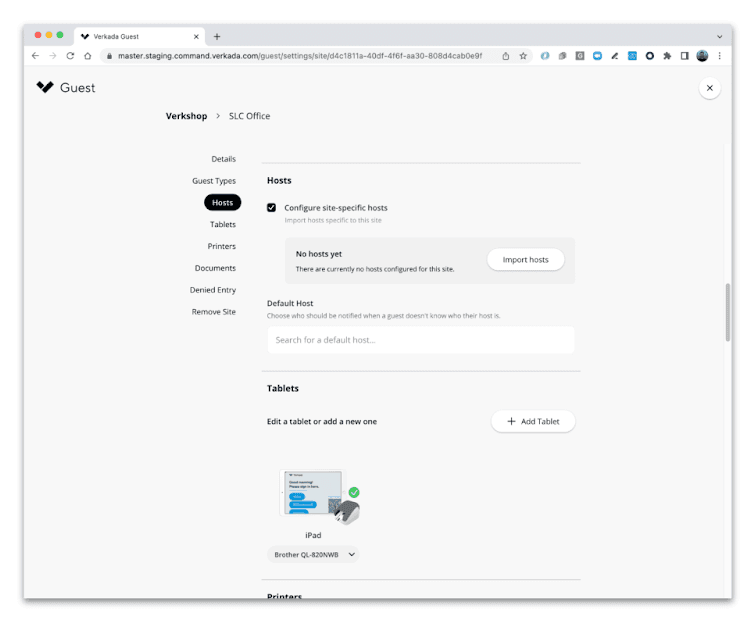Click the Verkshop breadcrumb link
This screenshot has width=751, height=625.
(186, 116)
